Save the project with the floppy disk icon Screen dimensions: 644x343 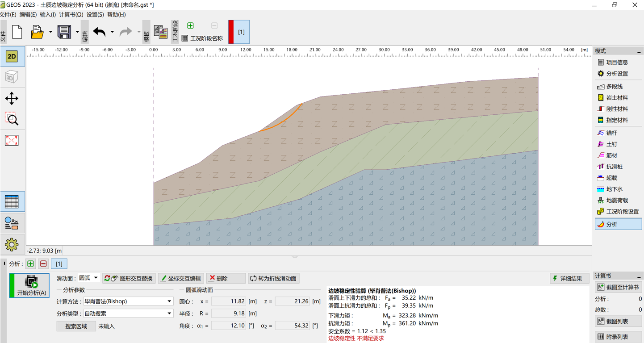tap(64, 32)
